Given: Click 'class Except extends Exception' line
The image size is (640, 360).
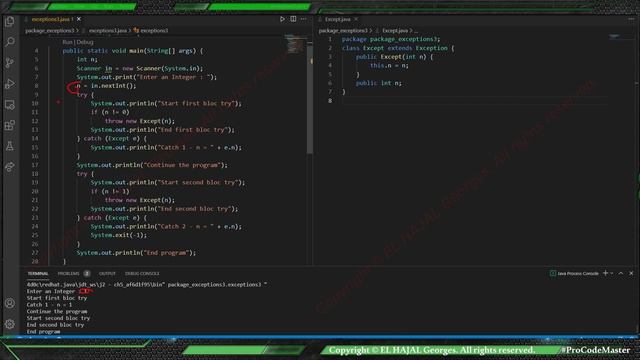Looking at the screenshot, I should click(398, 48).
